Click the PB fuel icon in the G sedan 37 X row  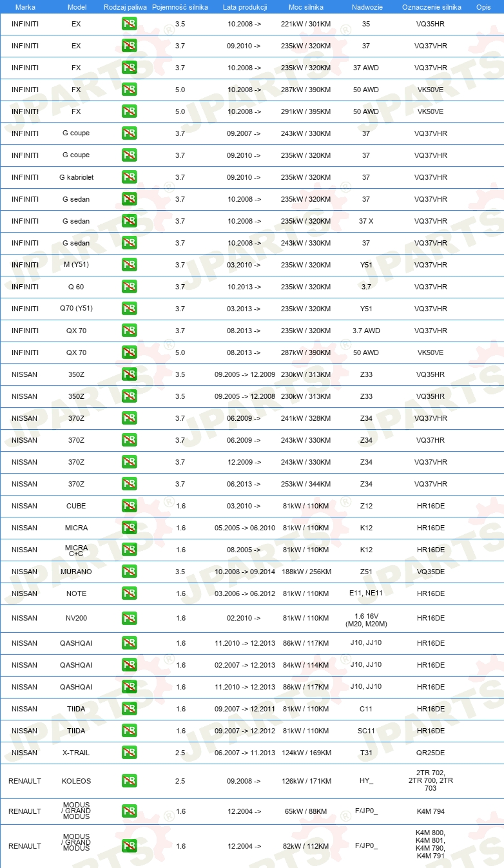pos(129,221)
